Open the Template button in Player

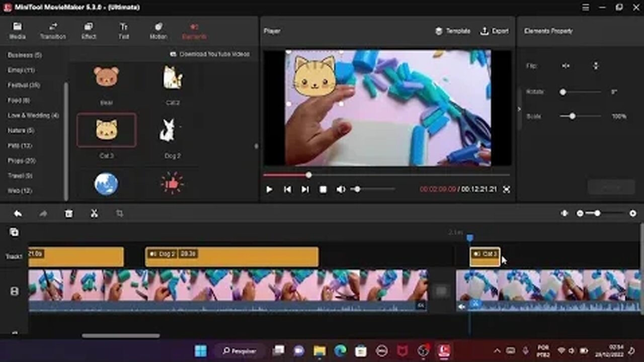pos(452,31)
